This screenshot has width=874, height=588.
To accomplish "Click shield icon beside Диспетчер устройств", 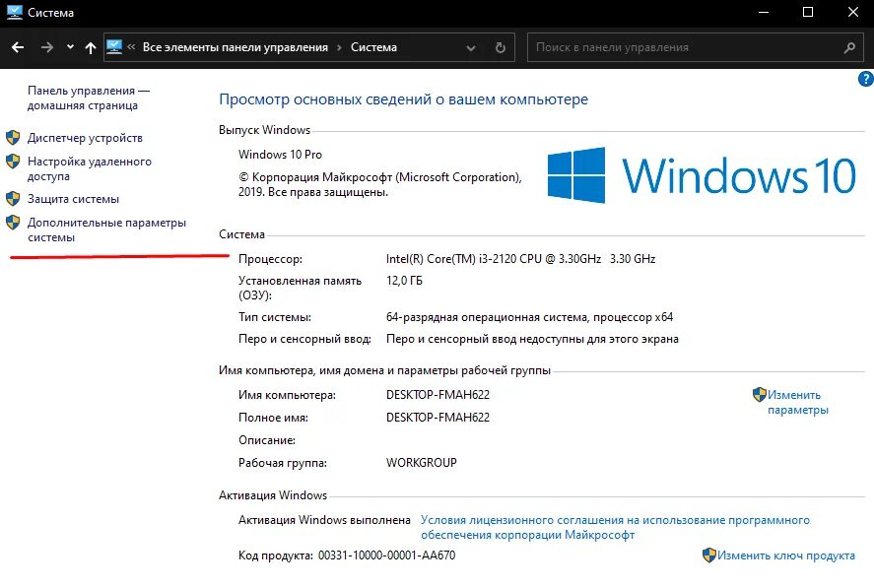I will tap(13, 137).
